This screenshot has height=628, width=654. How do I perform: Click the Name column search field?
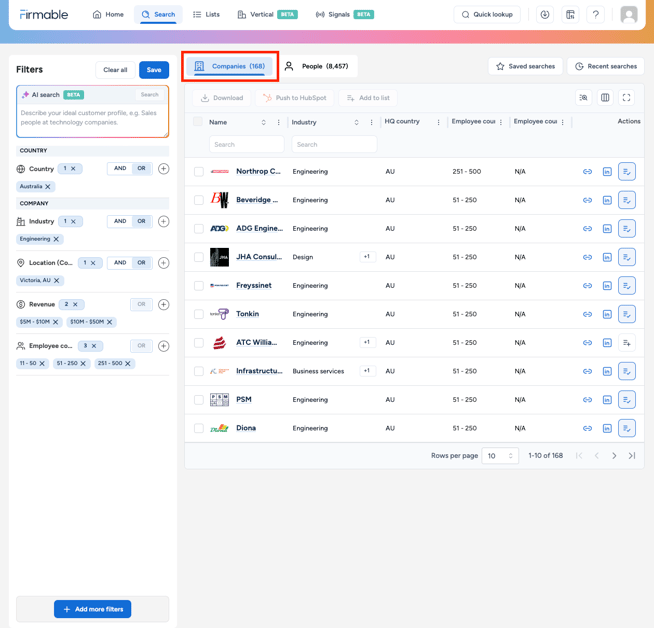pyautogui.click(x=247, y=144)
